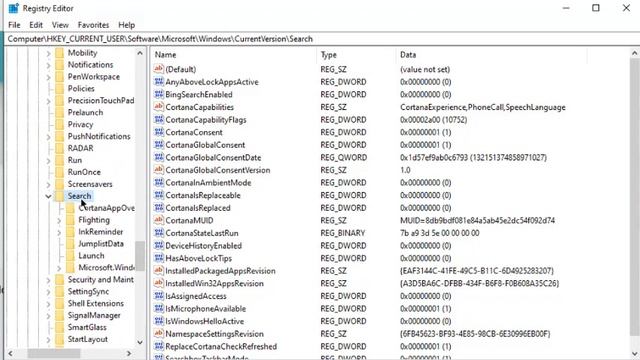The width and height of the screenshot is (640, 360).
Task: Click the RADAR folder icon
Action: pyautogui.click(x=60, y=148)
